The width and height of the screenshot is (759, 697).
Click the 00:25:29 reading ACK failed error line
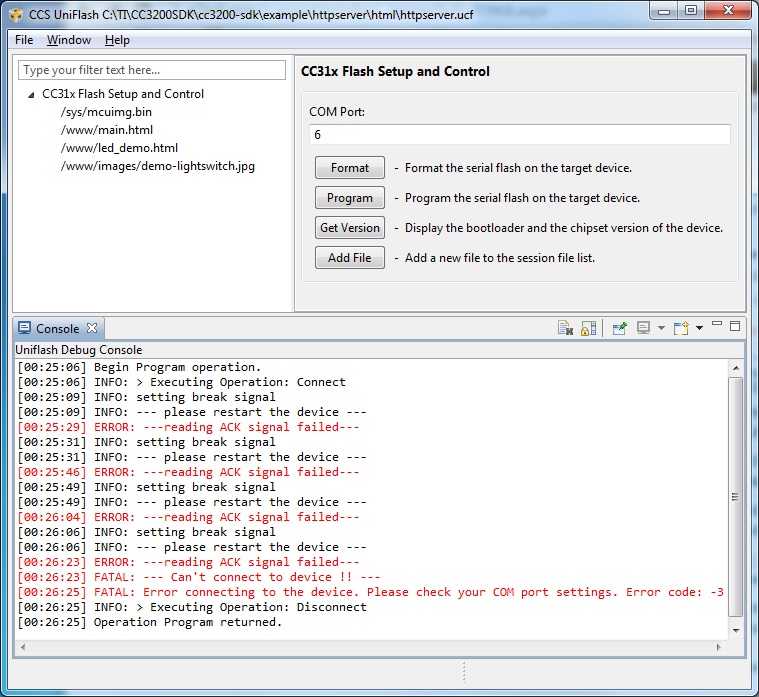click(x=188, y=427)
